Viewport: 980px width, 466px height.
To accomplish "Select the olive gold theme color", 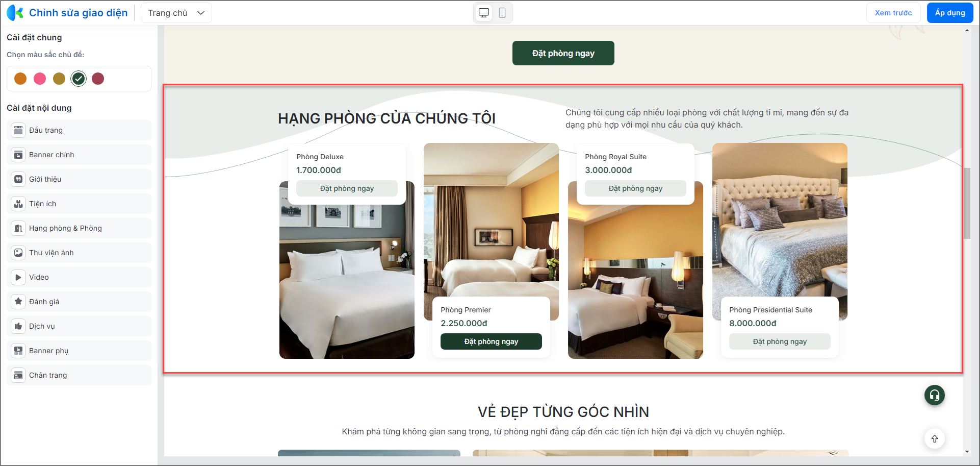I will tap(59, 79).
